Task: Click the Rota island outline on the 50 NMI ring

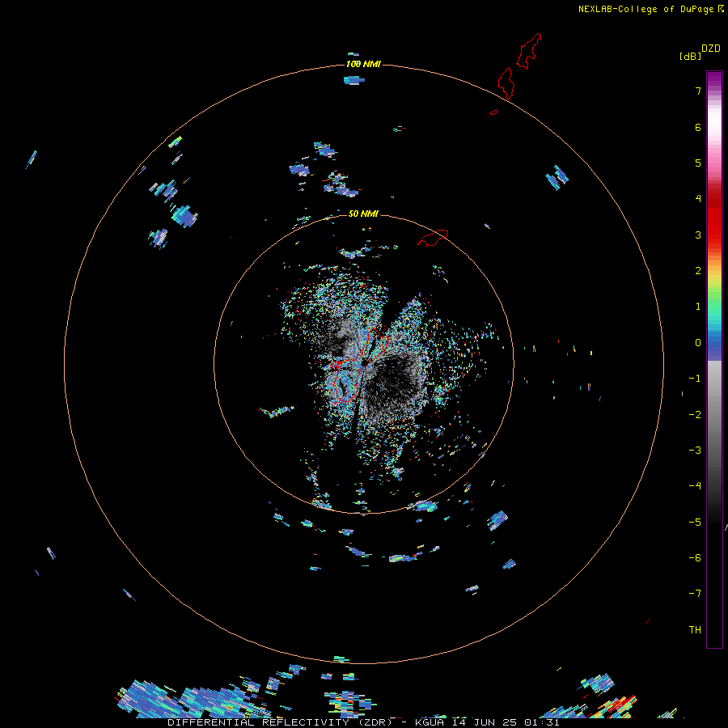Action: tap(433, 237)
